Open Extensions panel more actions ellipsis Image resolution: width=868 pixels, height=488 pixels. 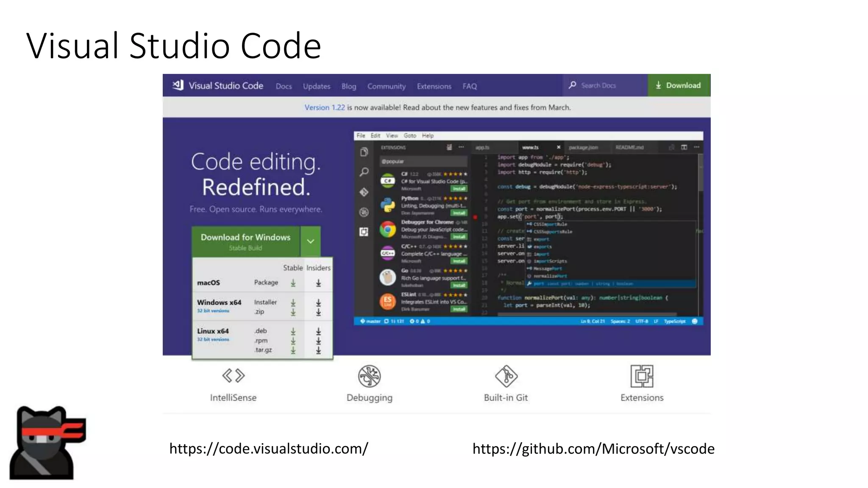pyautogui.click(x=461, y=147)
